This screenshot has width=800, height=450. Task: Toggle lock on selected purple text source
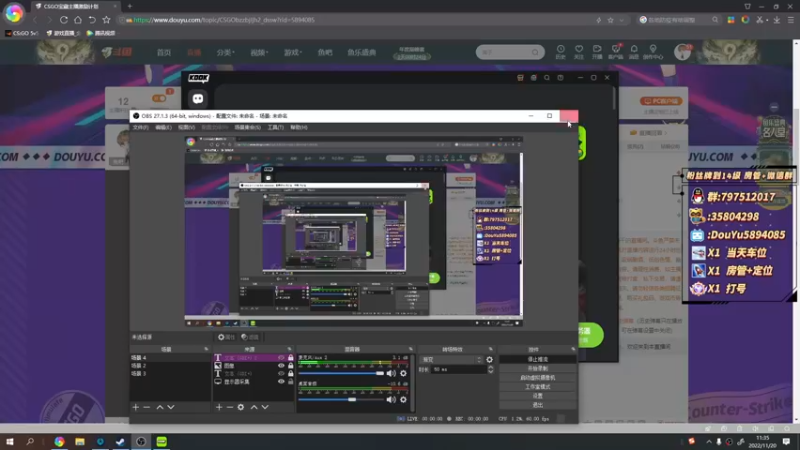[x=291, y=358]
